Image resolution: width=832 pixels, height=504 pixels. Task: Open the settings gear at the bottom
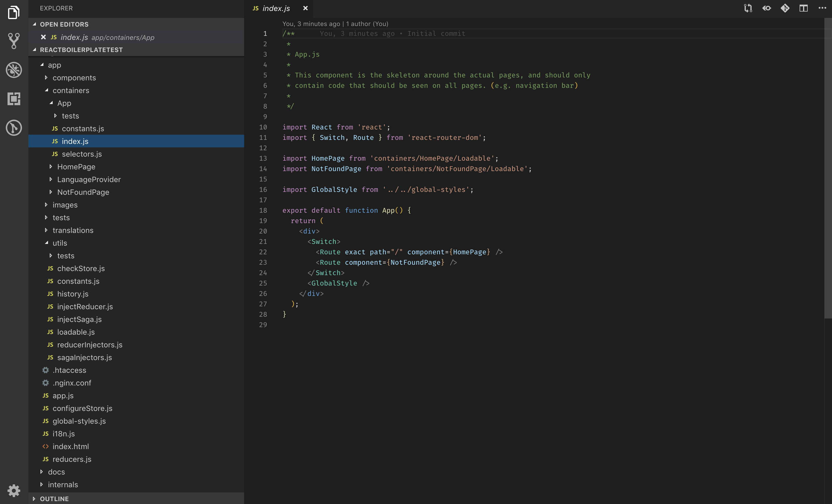tap(14, 490)
